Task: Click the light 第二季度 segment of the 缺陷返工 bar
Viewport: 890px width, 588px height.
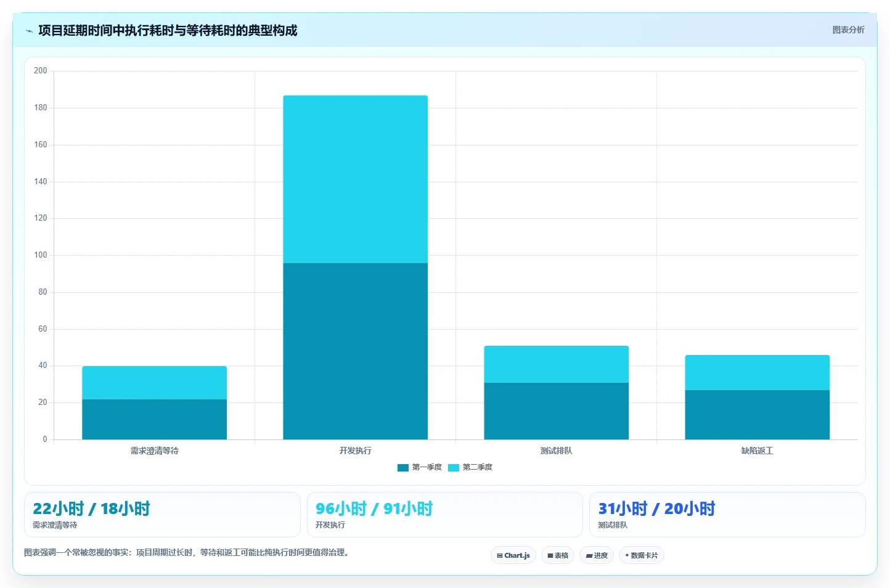Action: (757, 372)
